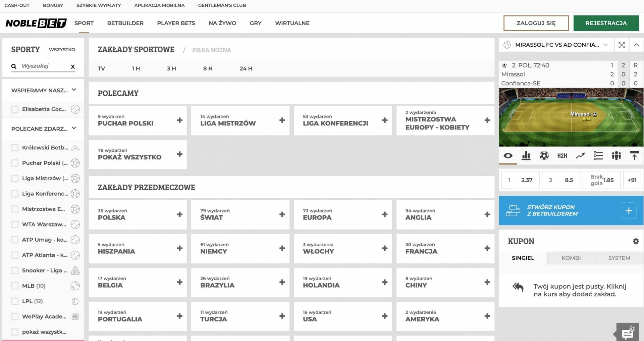Viewport: 644px width, 341px height.
Task: Open the eye overview tab in match tracker
Action: (508, 156)
